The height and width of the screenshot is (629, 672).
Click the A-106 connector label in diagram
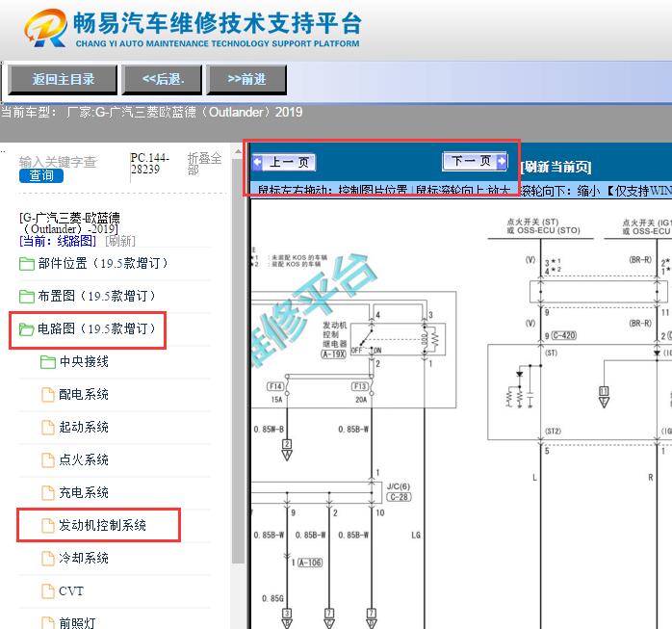coord(309,563)
